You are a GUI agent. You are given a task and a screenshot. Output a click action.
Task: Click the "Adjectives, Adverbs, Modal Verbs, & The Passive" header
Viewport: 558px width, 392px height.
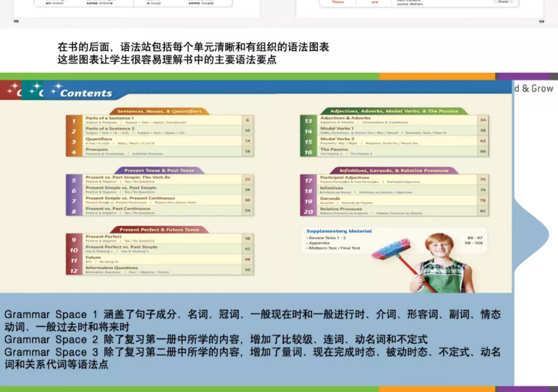(394, 111)
